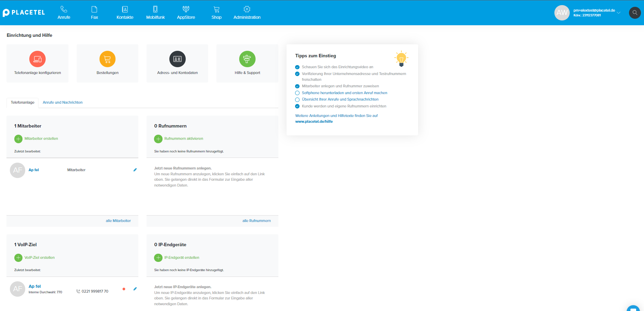Click green plus for IP-Endgerät erstellen

pyautogui.click(x=158, y=258)
